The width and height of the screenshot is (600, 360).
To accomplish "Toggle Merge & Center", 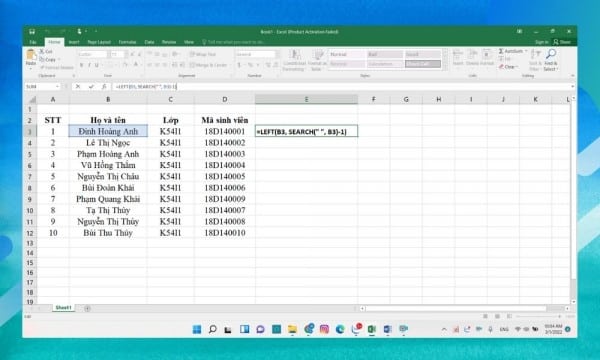I will coord(209,65).
